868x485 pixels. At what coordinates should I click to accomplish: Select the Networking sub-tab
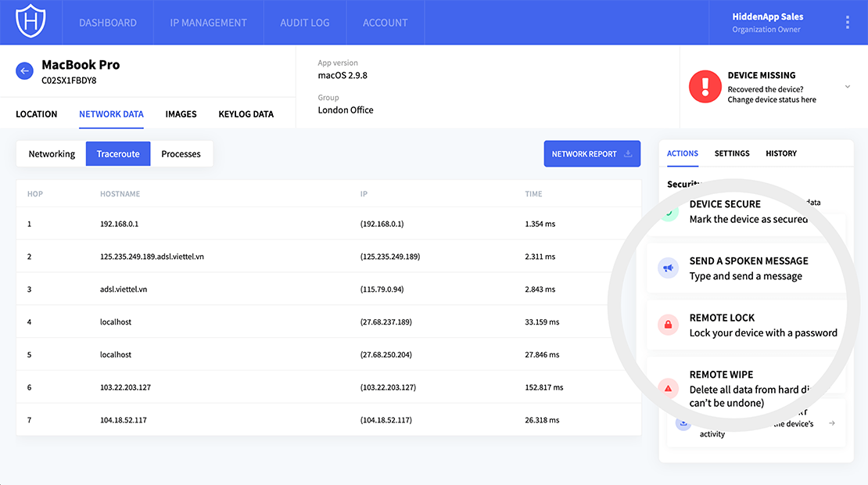click(x=52, y=154)
